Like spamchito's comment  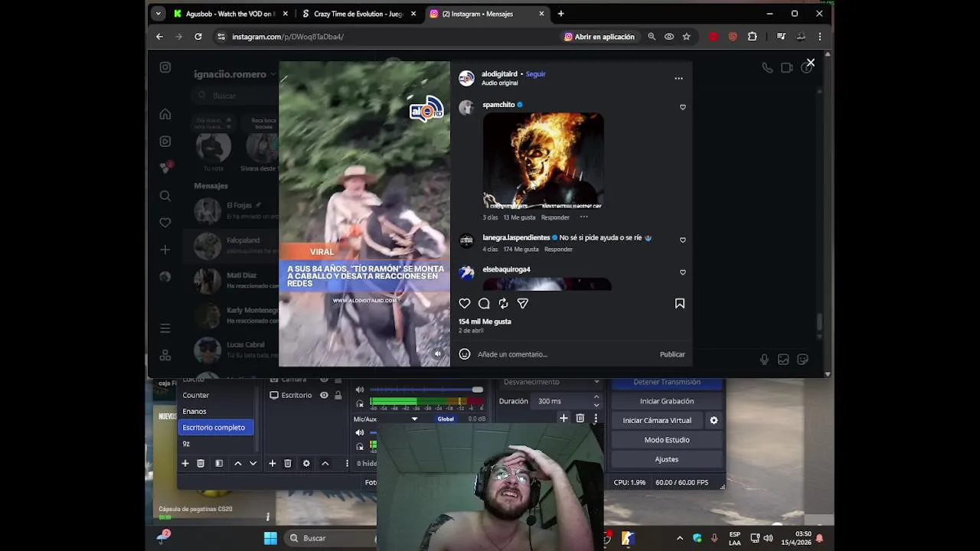(x=683, y=107)
